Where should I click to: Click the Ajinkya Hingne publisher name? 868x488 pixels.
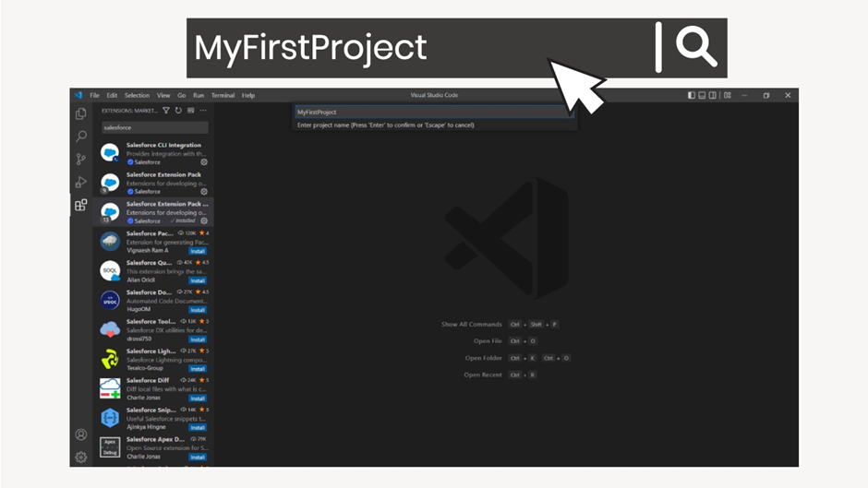pyautogui.click(x=146, y=427)
